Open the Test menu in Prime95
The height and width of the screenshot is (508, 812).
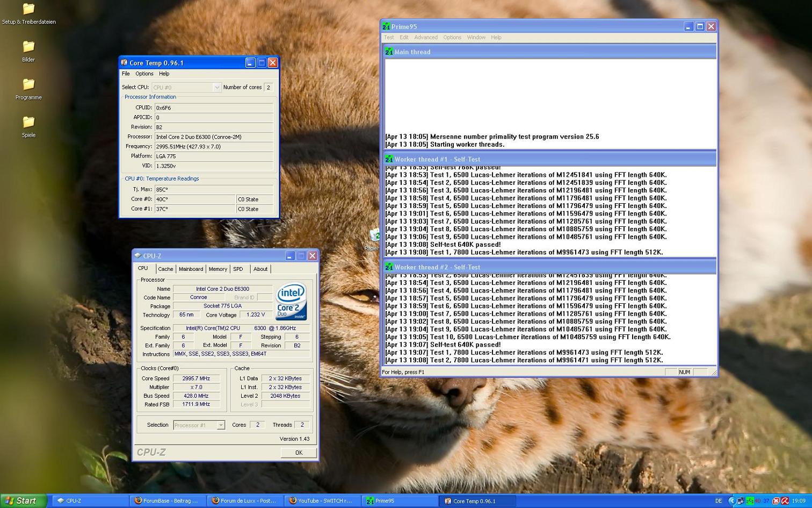point(389,37)
